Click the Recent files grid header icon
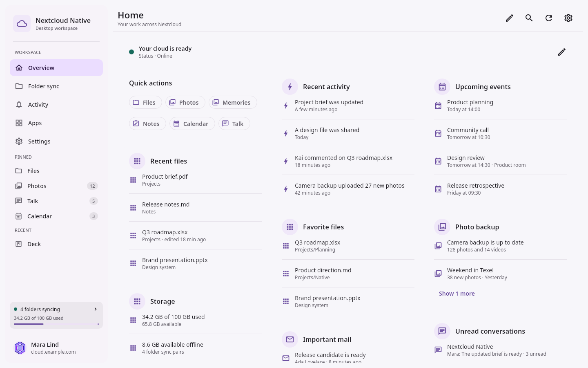588x368 pixels. [x=137, y=161]
